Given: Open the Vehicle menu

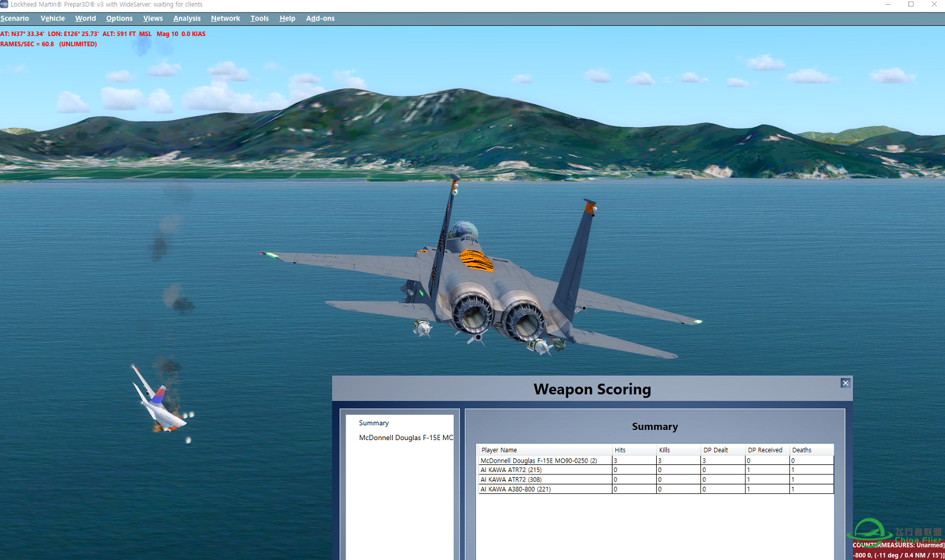Looking at the screenshot, I should click(x=53, y=18).
